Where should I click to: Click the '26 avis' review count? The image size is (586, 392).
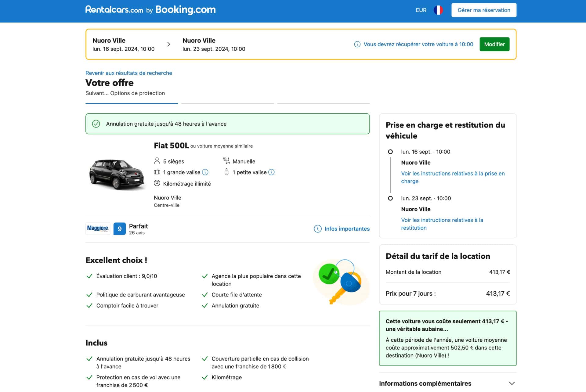[x=137, y=233]
